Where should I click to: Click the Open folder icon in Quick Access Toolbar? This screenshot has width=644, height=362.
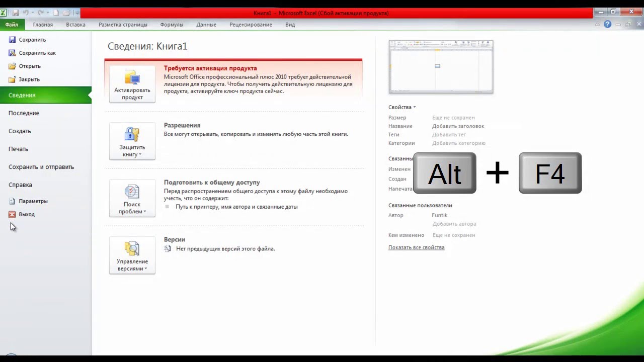pos(66,13)
